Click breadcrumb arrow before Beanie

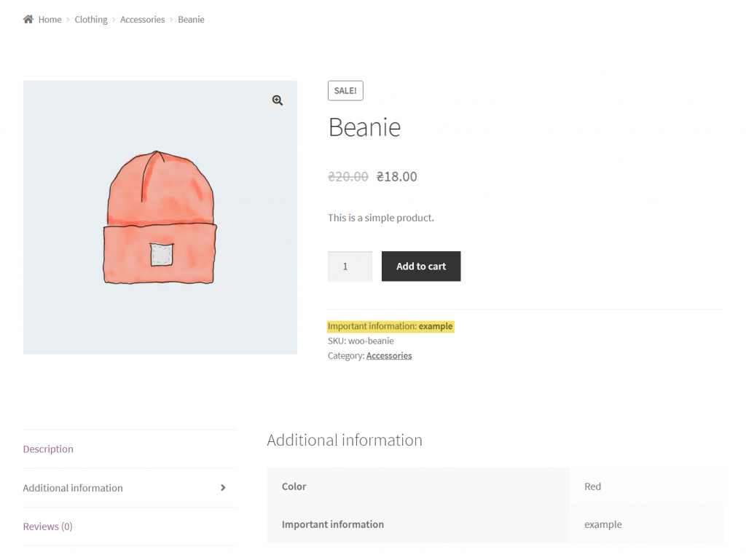point(171,20)
